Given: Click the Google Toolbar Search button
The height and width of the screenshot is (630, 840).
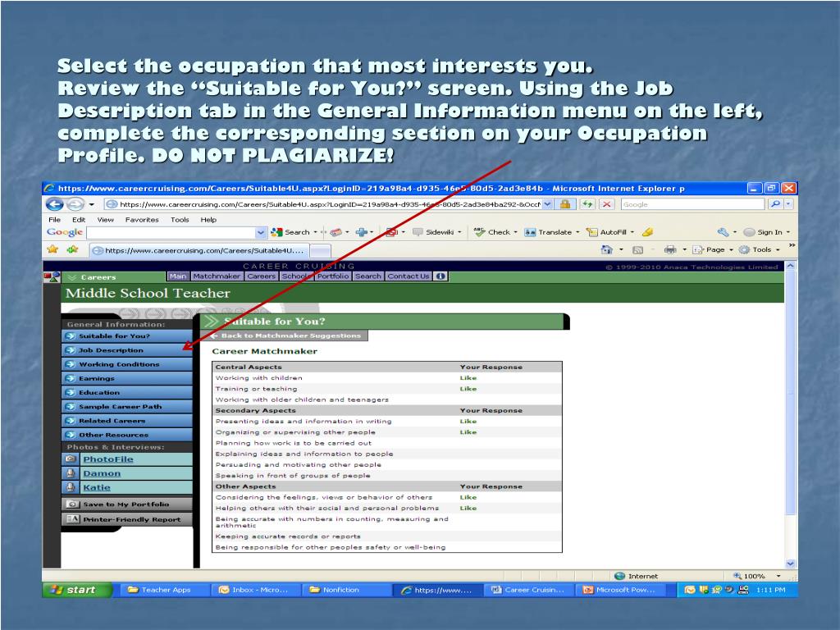Looking at the screenshot, I should pyautogui.click(x=291, y=232).
